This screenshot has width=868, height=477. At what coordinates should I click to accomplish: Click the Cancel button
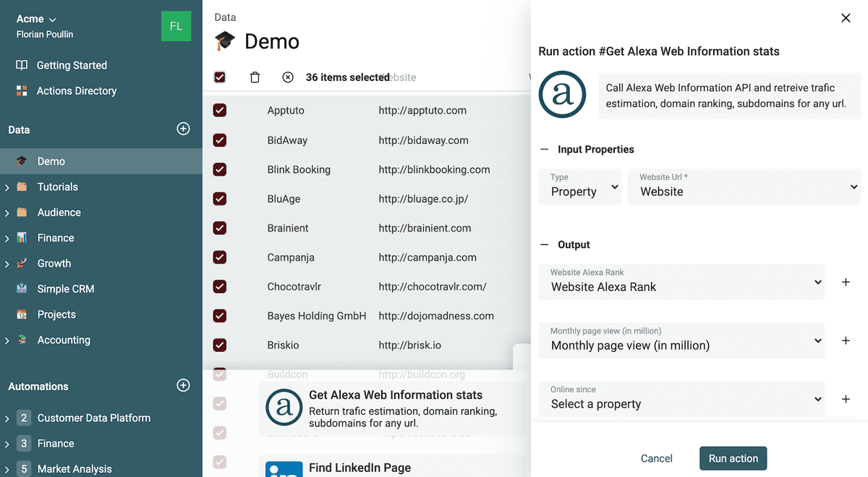click(x=657, y=458)
